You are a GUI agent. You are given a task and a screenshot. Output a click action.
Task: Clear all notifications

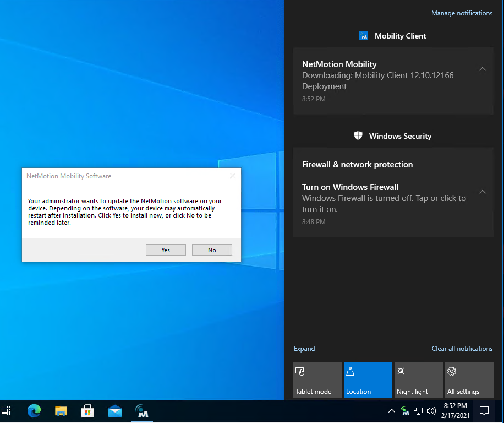click(462, 349)
